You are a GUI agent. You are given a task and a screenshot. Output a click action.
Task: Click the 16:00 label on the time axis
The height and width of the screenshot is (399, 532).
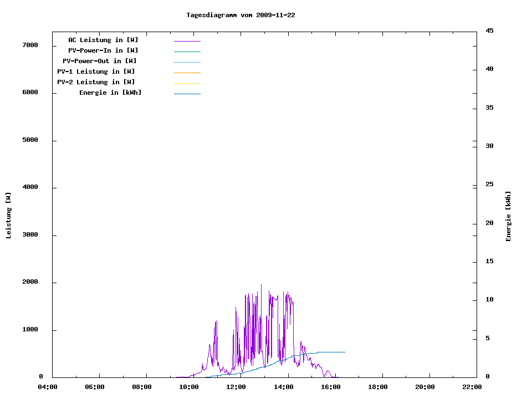(x=330, y=387)
